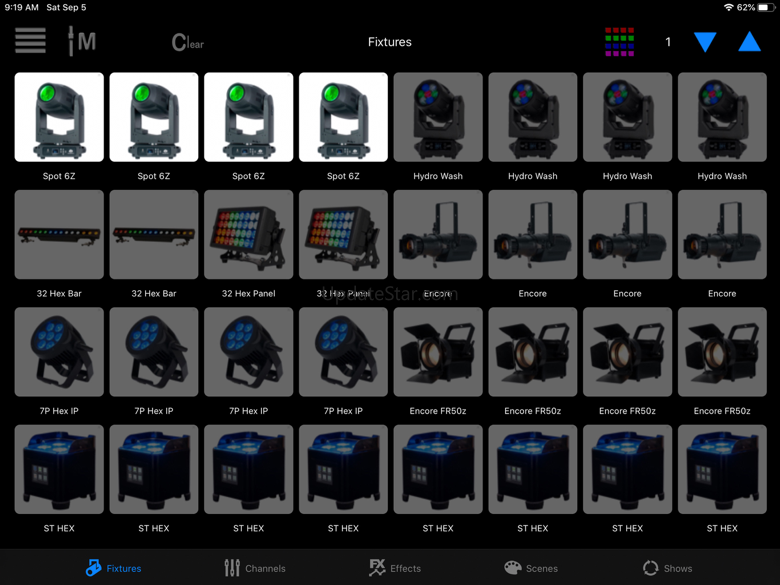Image resolution: width=780 pixels, height=585 pixels.
Task: Open the Shows tab
Action: point(667,568)
